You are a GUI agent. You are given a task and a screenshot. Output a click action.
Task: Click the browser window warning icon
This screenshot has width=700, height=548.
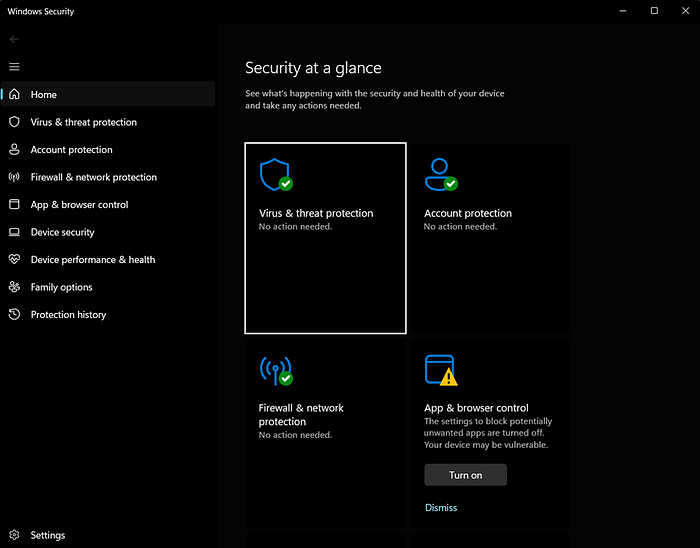coord(441,370)
